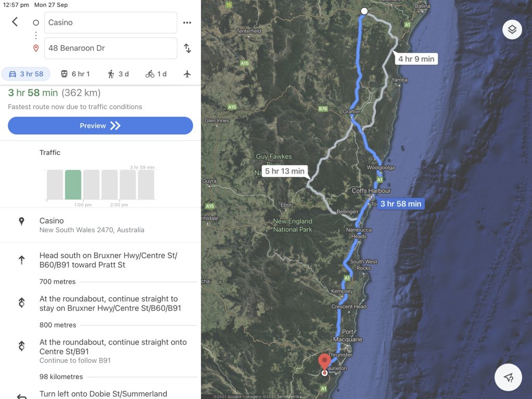Choose cycling mode showing 1 d
532x399 pixels.
pos(156,74)
